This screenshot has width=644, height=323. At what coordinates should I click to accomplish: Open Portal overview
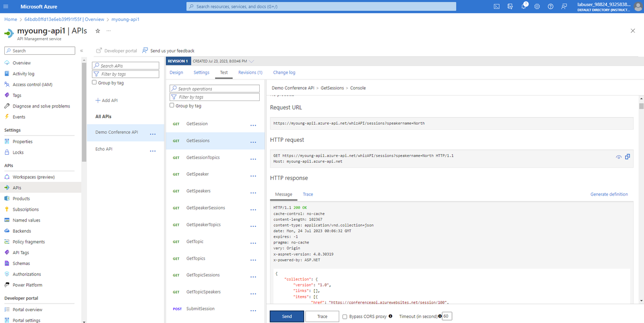27,310
